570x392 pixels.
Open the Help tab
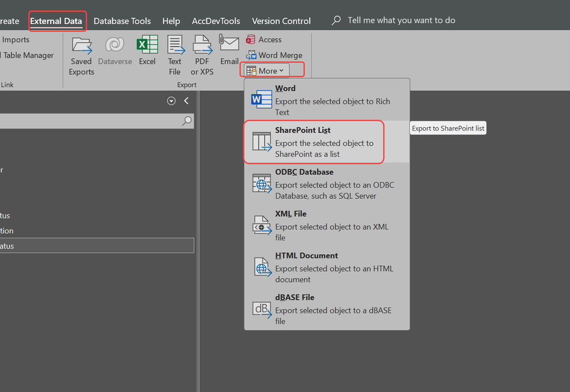click(x=171, y=21)
